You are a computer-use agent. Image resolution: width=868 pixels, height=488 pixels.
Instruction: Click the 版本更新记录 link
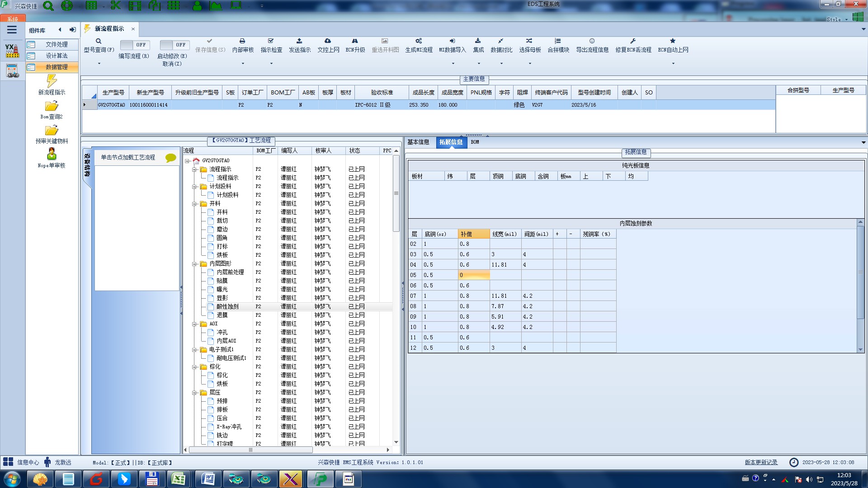761,462
